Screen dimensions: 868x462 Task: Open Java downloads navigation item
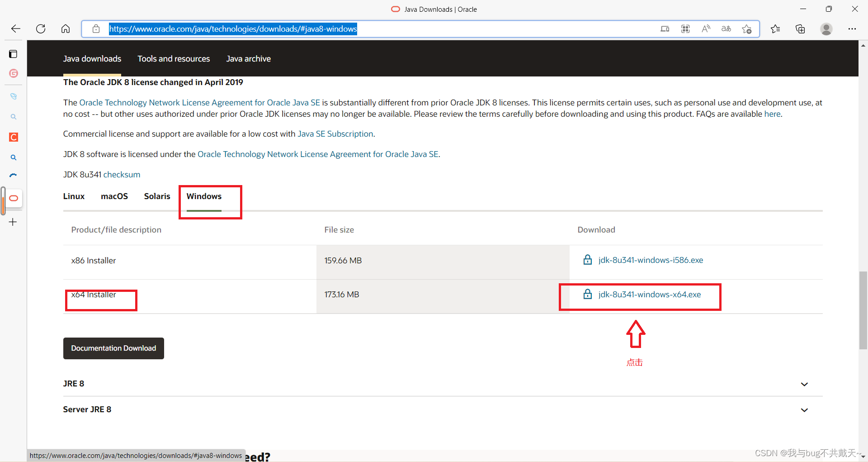tap(92, 59)
